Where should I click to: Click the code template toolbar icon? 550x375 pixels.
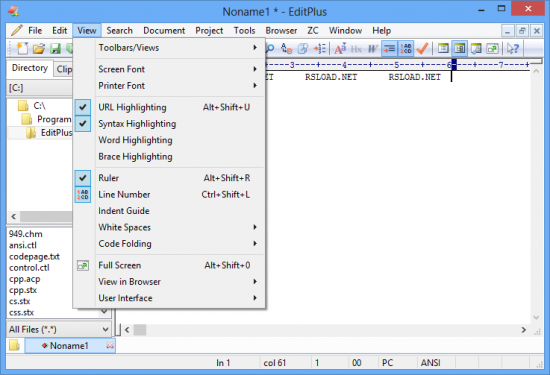click(303, 48)
